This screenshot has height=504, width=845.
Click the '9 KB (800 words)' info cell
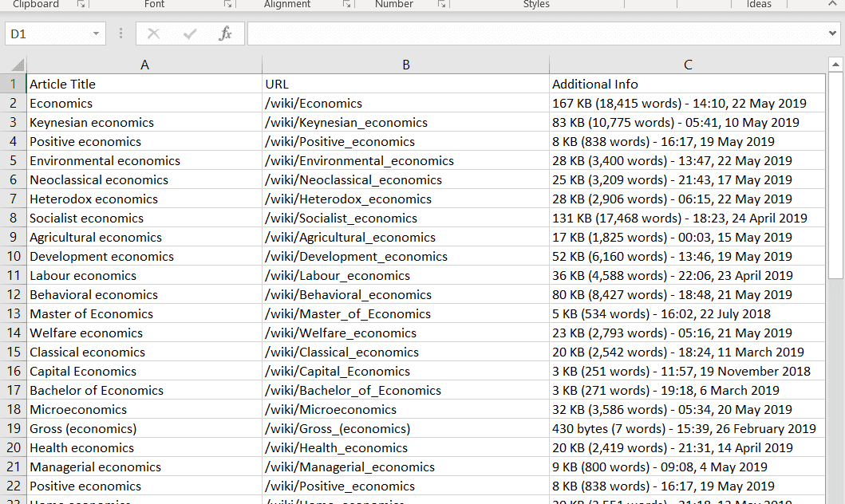(x=688, y=467)
